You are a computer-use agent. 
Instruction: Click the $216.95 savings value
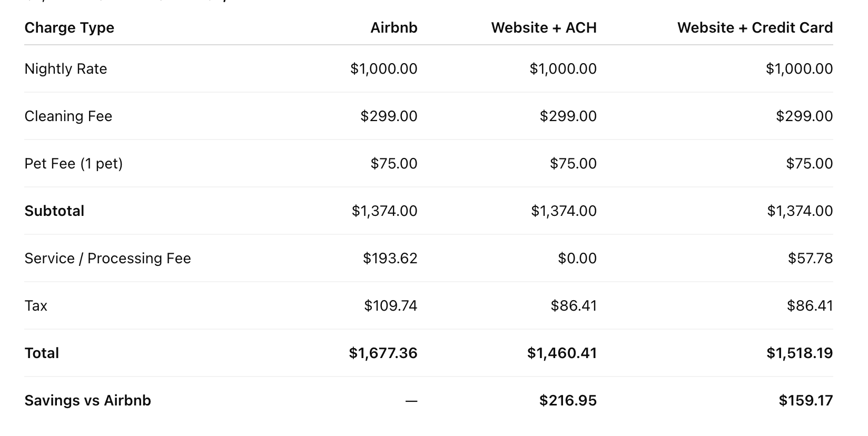coord(568,401)
